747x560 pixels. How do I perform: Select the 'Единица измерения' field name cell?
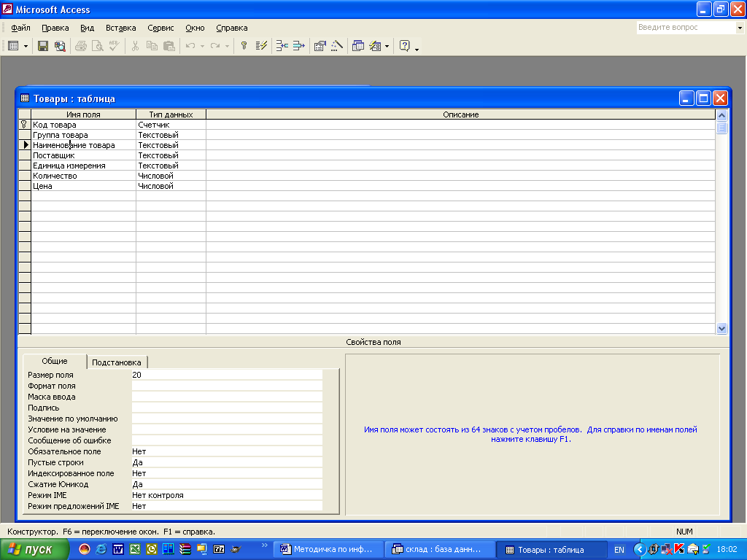tap(83, 166)
